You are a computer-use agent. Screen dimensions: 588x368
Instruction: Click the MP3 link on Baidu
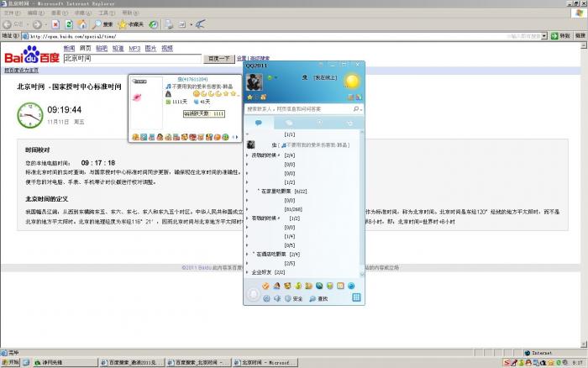pos(134,49)
